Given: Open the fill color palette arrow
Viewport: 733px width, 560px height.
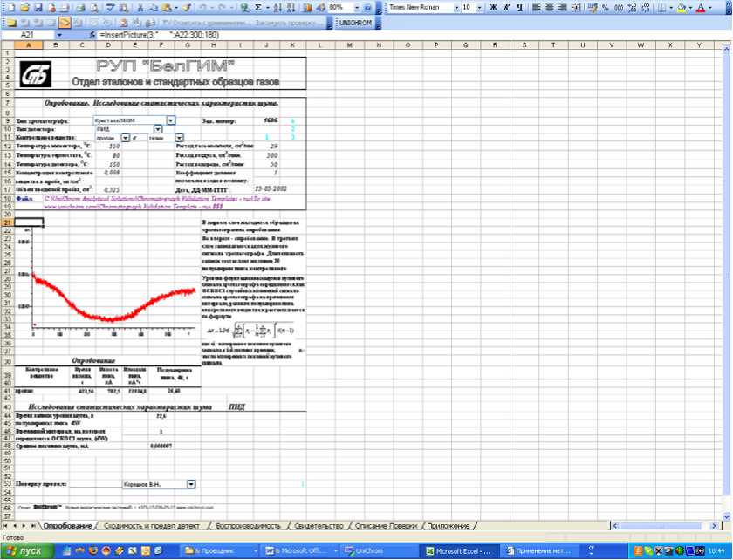Looking at the screenshot, I should click(x=690, y=8).
